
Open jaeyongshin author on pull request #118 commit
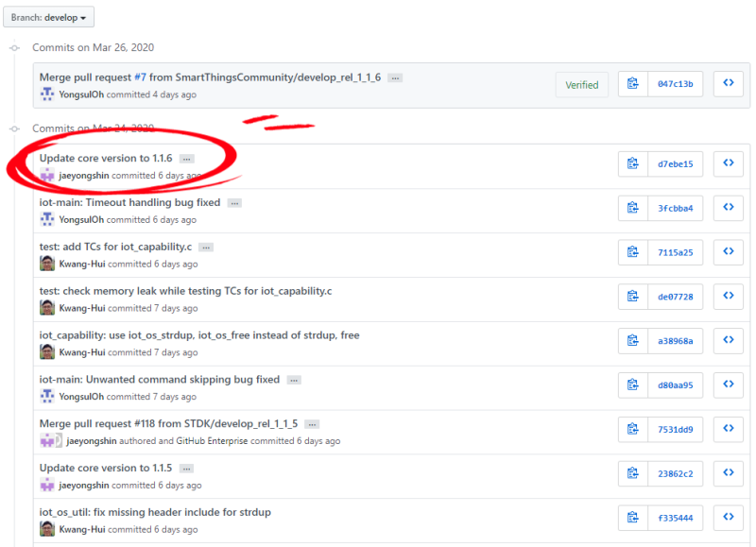point(92,441)
